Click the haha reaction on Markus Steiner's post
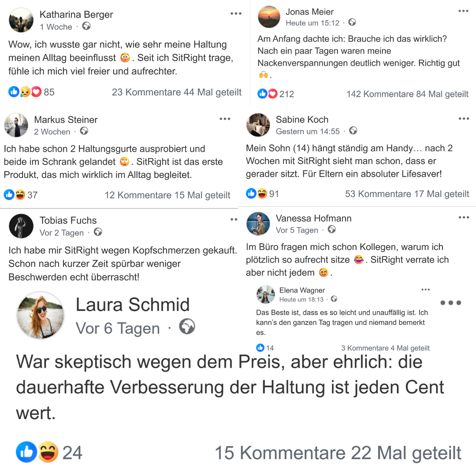Screen dimensions: 476x476 pyautogui.click(x=20, y=194)
